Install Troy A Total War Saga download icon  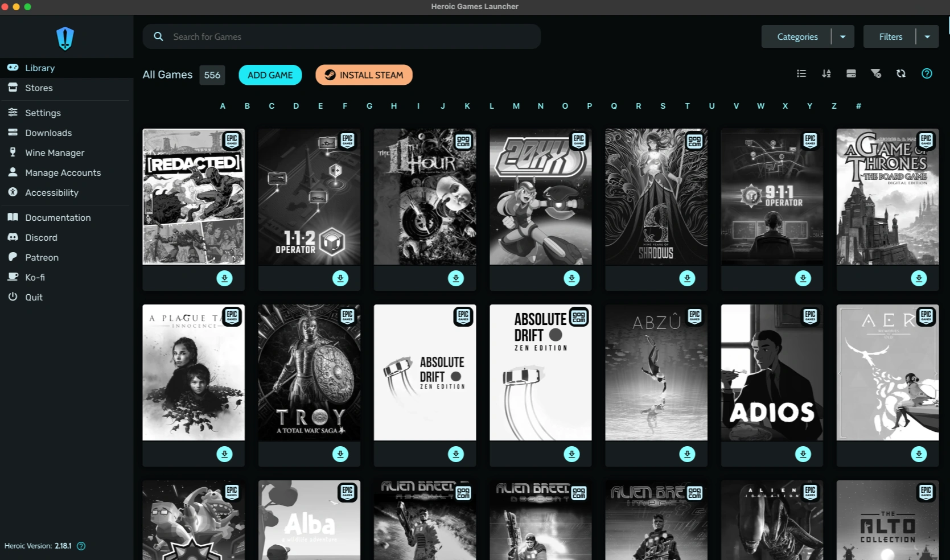[340, 454]
